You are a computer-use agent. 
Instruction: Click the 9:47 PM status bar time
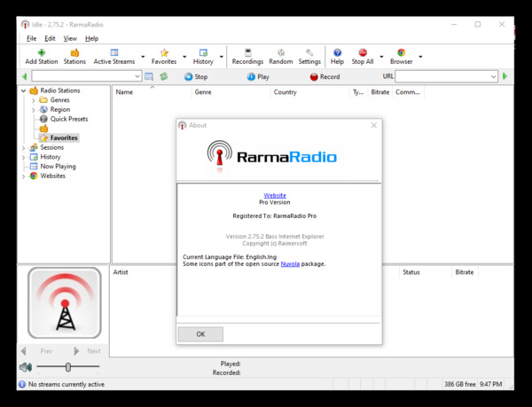coord(490,384)
